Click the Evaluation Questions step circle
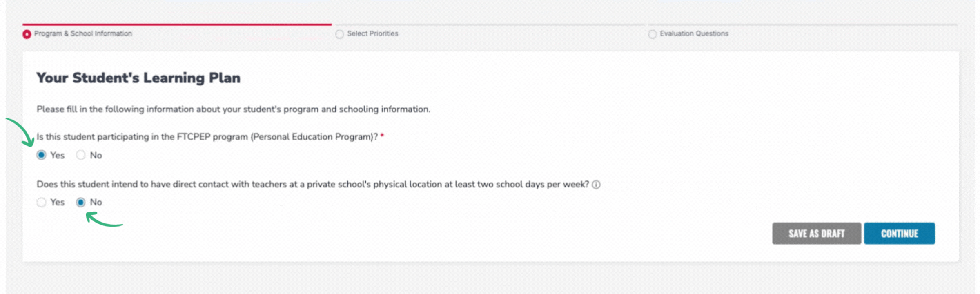This screenshot has width=980, height=294. (x=652, y=34)
